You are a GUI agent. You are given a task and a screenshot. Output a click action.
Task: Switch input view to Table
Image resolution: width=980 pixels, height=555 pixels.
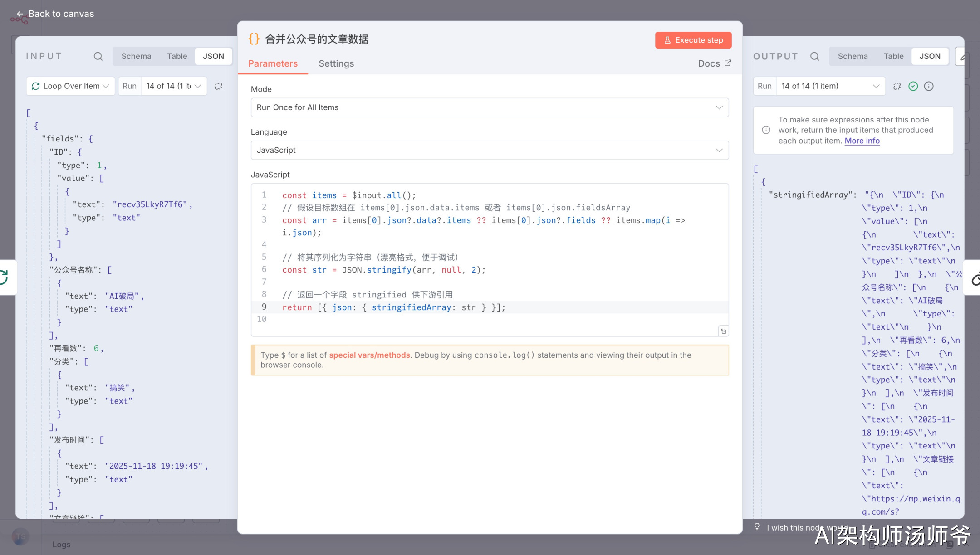177,56
